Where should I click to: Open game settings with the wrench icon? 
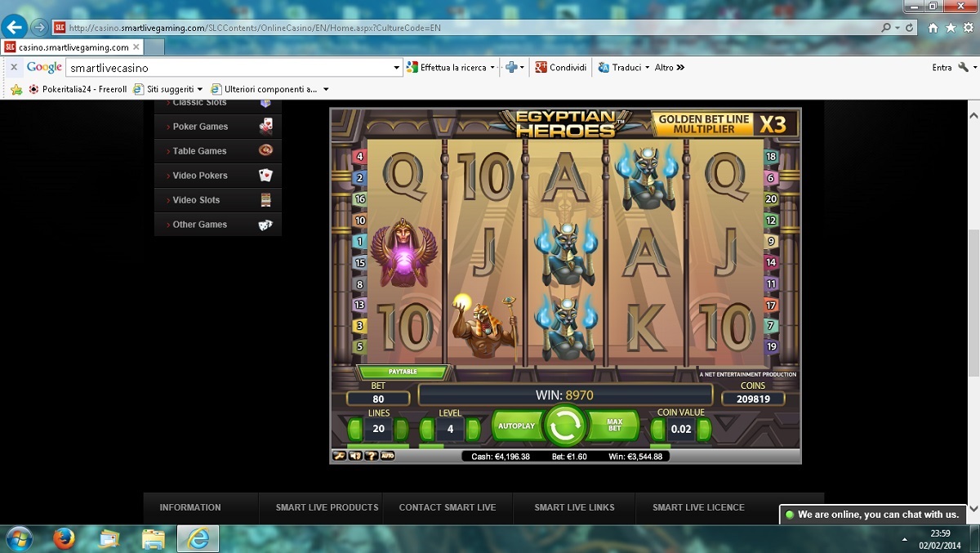339,456
